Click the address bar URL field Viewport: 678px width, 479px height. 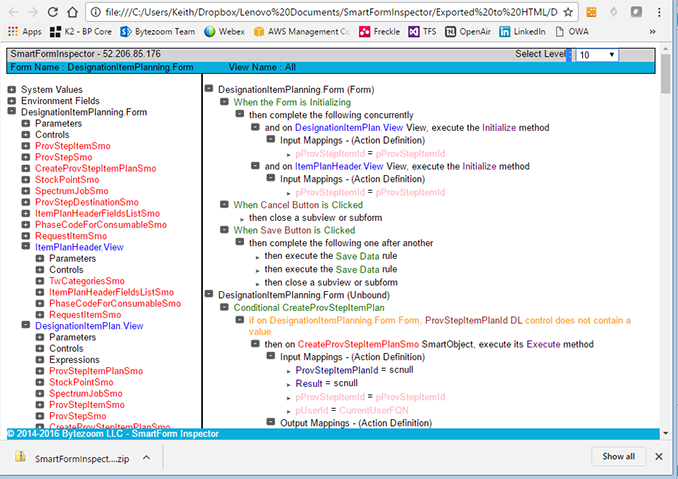[331, 12]
